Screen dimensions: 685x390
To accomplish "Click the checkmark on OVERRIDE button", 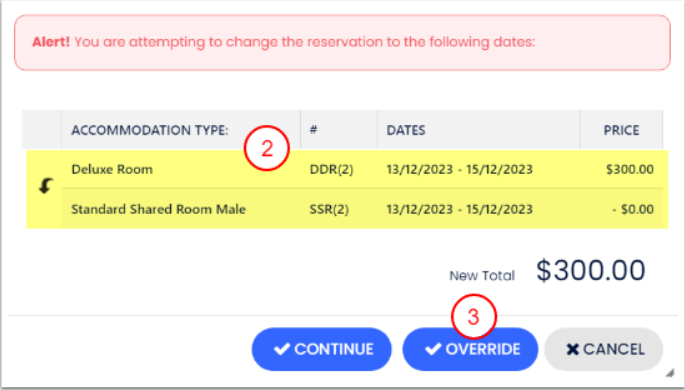I will 433,349.
